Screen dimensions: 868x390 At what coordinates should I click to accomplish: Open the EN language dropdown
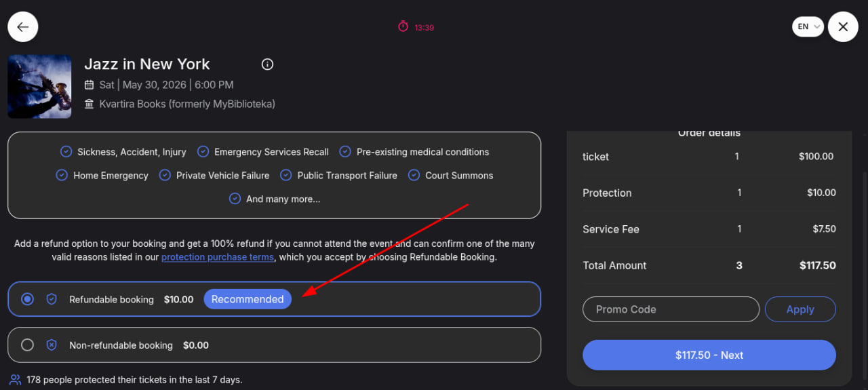(808, 27)
